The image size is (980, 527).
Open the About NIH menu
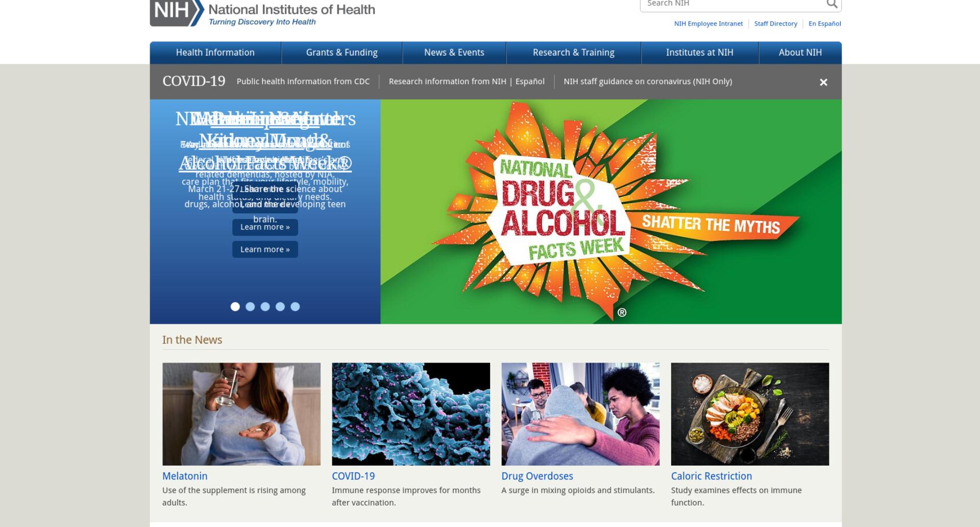pyautogui.click(x=800, y=53)
